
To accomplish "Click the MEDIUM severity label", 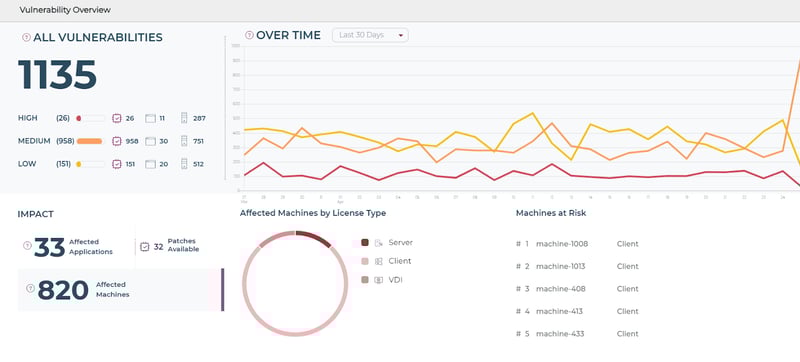I will (x=34, y=141).
